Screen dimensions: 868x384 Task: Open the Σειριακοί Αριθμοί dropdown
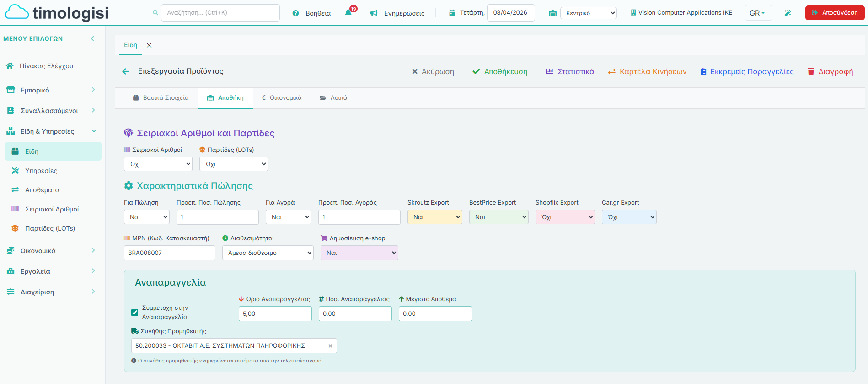[x=158, y=164]
